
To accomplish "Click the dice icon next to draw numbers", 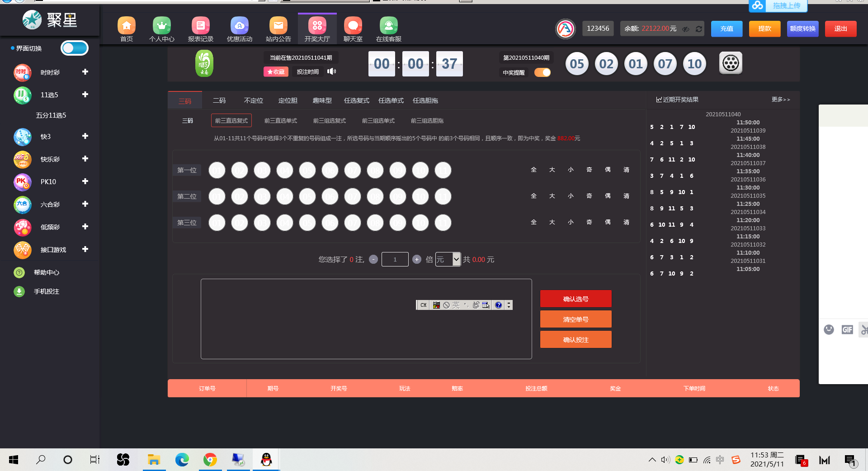I will [x=731, y=63].
